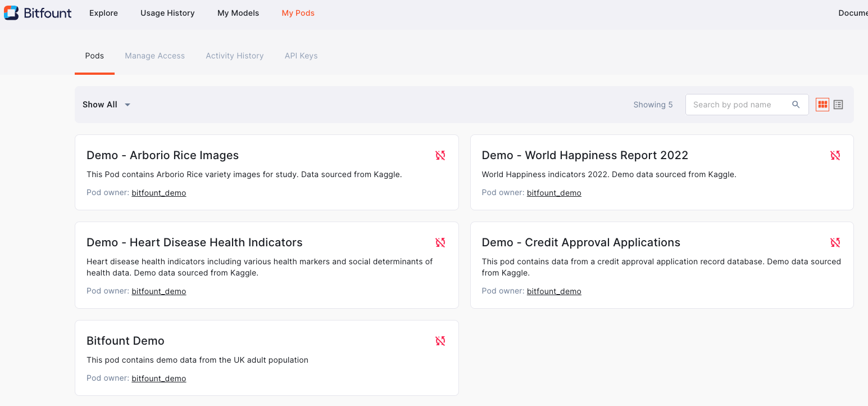Click the 'Showing 5' count text
This screenshot has width=868, height=406.
click(x=653, y=105)
